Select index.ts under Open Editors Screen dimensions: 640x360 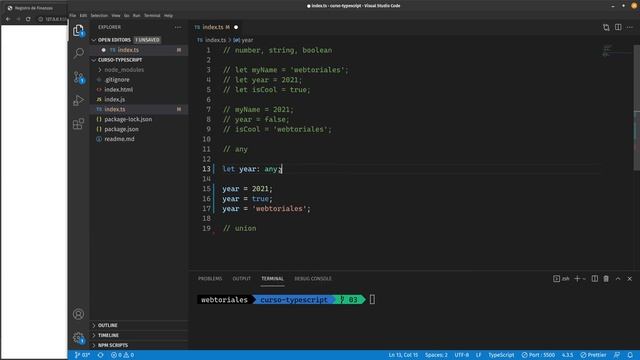(x=128, y=50)
